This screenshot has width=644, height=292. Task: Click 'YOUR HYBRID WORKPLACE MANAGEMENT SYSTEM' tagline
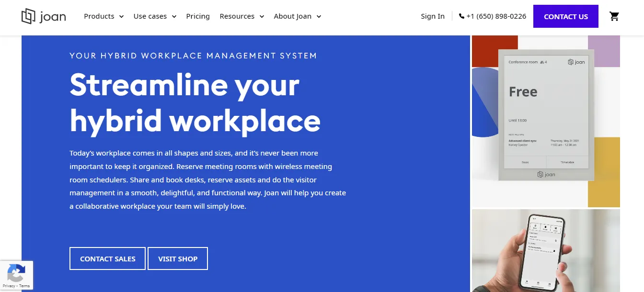tap(193, 56)
